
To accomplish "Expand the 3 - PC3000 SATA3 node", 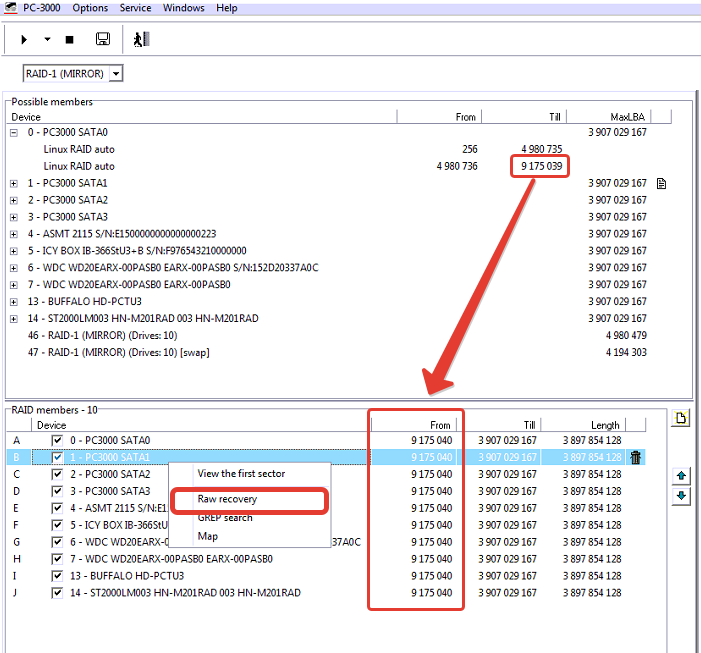I will [14, 218].
